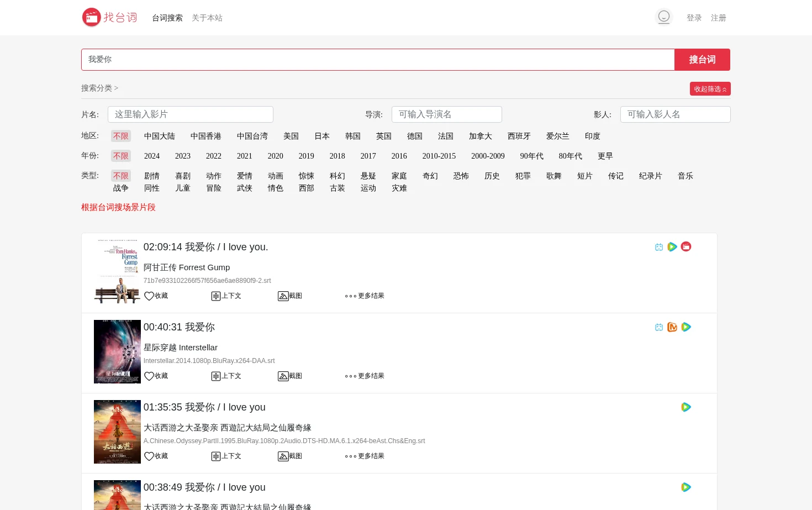The height and width of the screenshot is (510, 812).
Task: Filter region by 爱尔兰
Action: click(x=558, y=136)
